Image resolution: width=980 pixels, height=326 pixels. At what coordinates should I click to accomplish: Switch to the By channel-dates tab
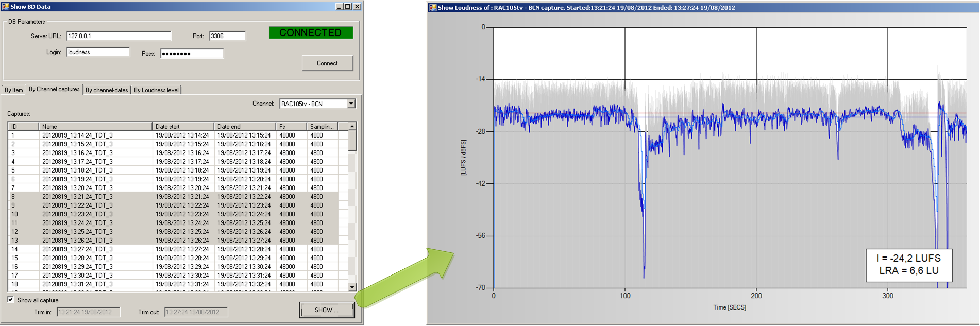pyautogui.click(x=107, y=90)
